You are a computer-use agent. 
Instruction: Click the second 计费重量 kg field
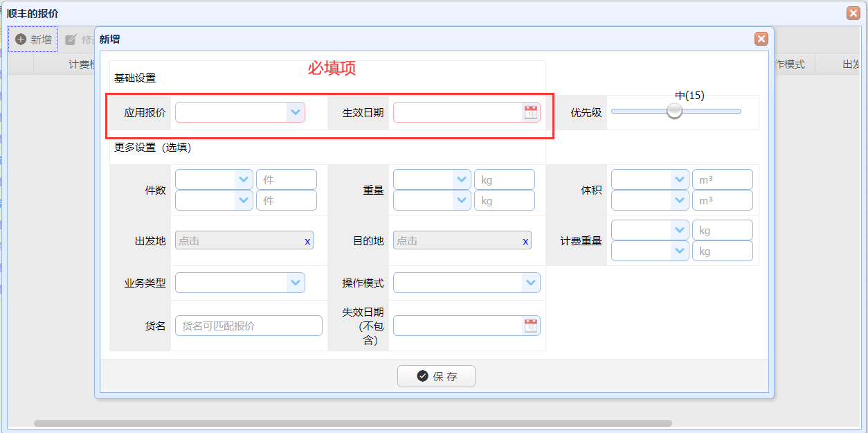pyautogui.click(x=723, y=251)
